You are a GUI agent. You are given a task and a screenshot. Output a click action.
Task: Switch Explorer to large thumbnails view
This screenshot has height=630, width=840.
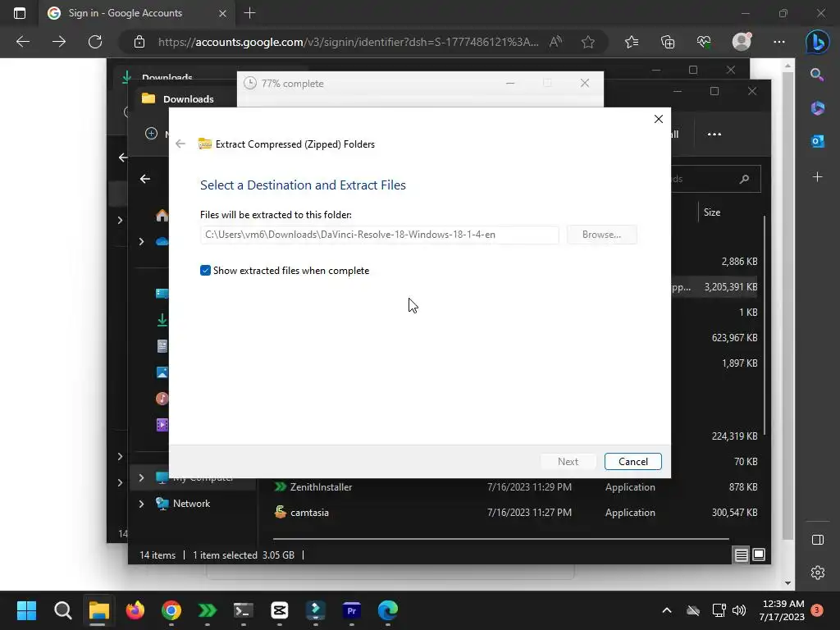pyautogui.click(x=759, y=555)
